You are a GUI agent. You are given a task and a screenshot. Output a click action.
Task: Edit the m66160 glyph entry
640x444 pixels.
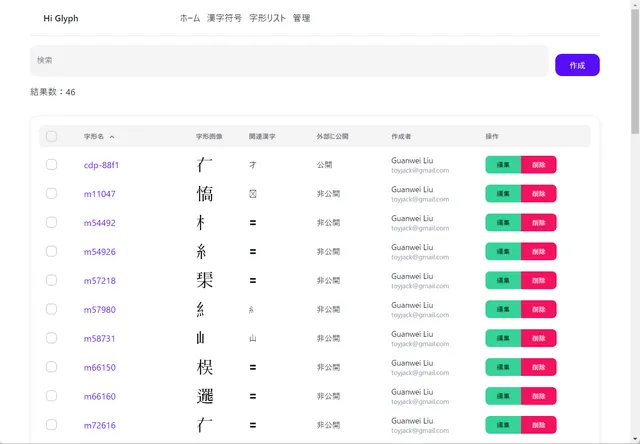click(503, 396)
